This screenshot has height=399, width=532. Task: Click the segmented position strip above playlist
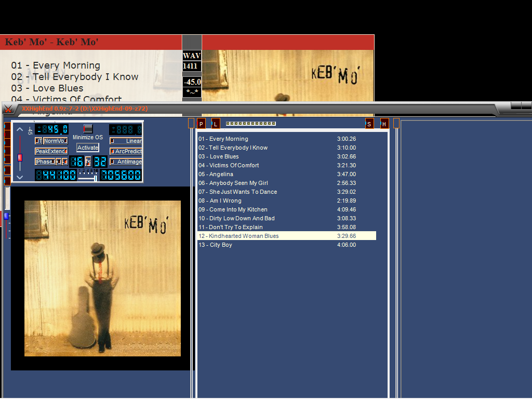point(251,124)
